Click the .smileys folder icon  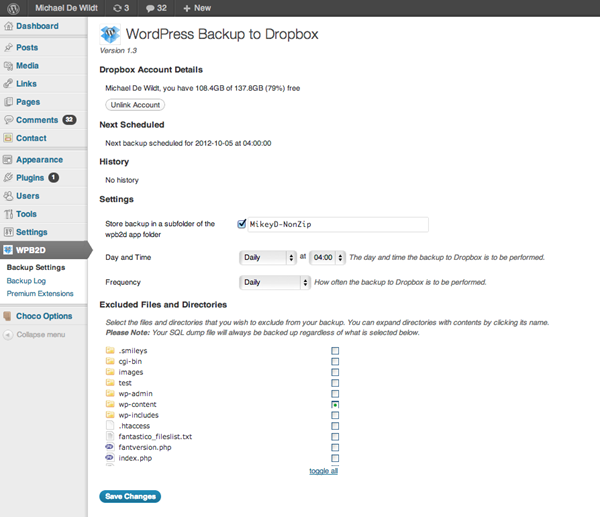pos(110,350)
